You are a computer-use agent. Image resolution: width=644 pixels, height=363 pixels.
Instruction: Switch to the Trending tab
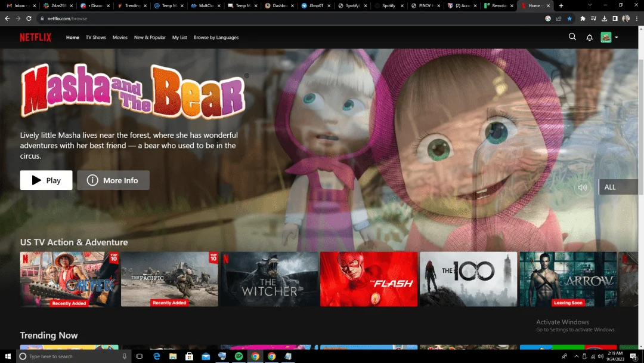132,6
